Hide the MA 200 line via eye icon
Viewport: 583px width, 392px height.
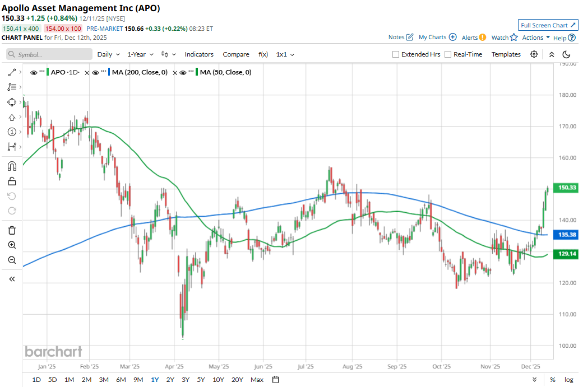pyautogui.click(x=95, y=72)
